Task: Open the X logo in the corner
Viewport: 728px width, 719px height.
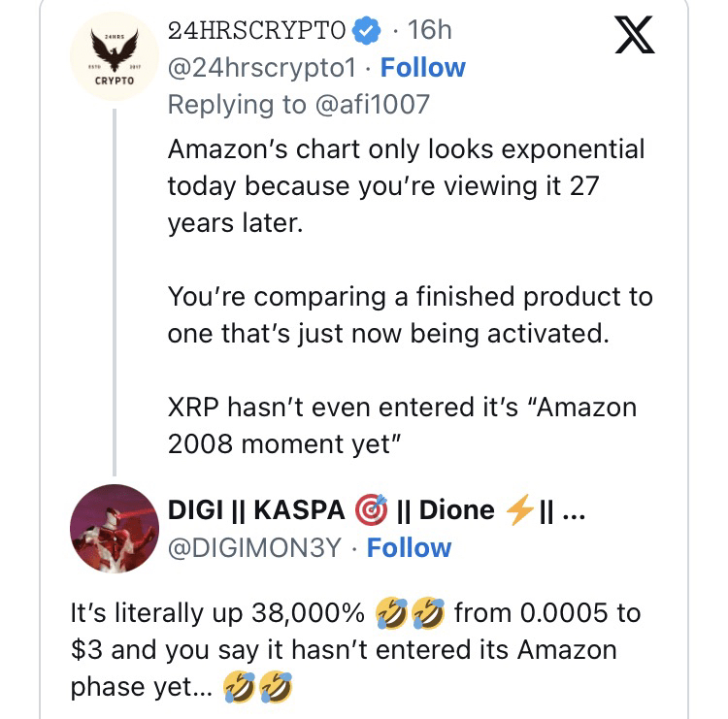Action: tap(635, 37)
